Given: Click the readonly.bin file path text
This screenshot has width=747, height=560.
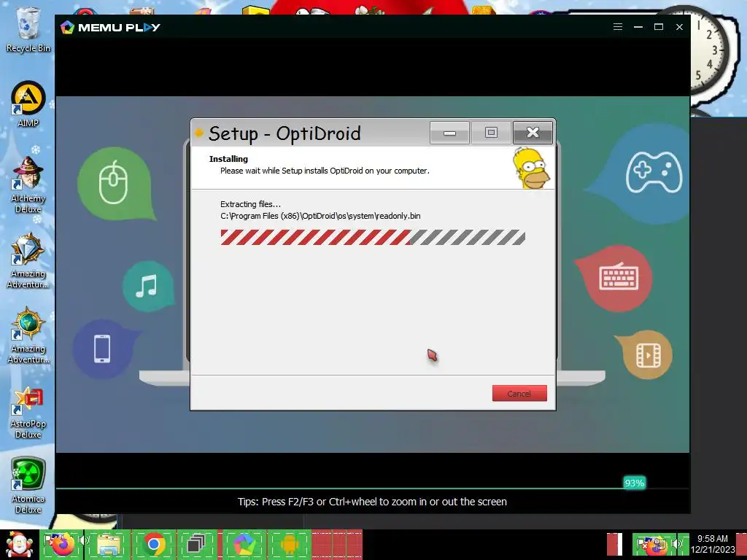Looking at the screenshot, I should coord(320,216).
